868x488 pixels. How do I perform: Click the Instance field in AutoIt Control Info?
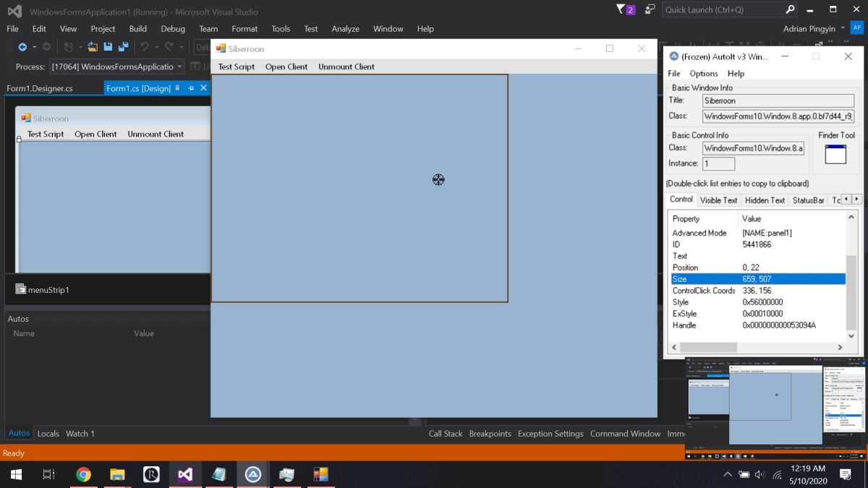pos(718,163)
